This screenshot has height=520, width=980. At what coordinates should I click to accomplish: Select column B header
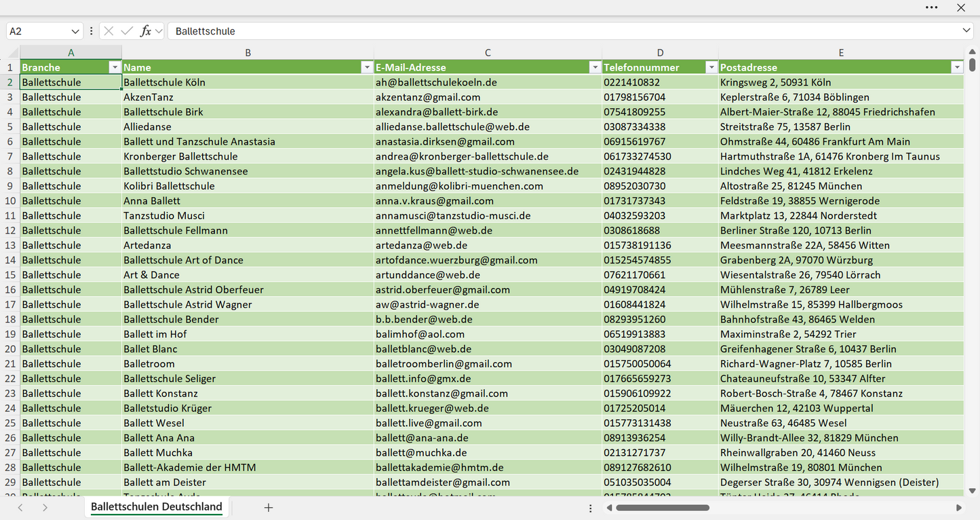tap(248, 53)
